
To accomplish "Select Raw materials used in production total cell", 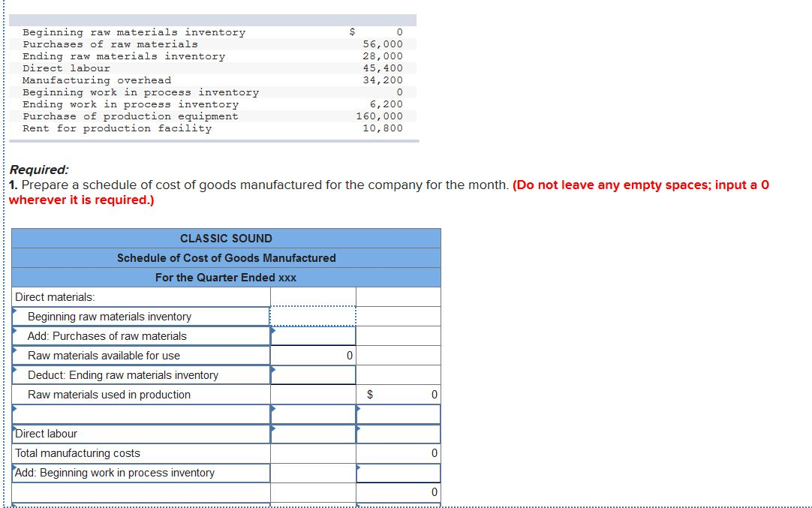I will (x=398, y=395).
